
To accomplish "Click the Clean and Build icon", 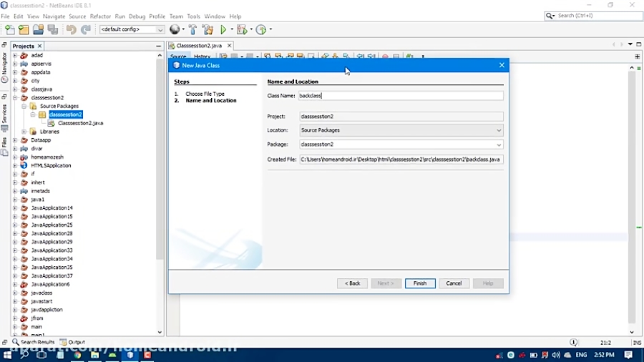I will click(x=208, y=30).
